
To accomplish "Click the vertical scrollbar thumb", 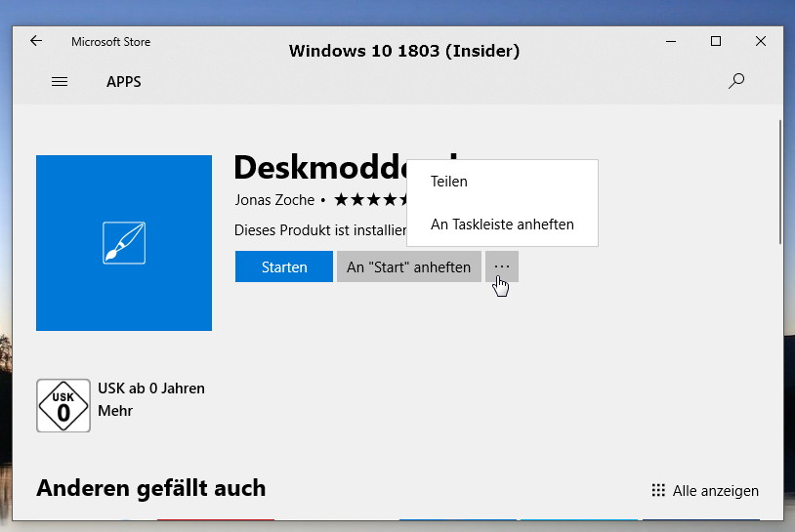I will [x=780, y=183].
